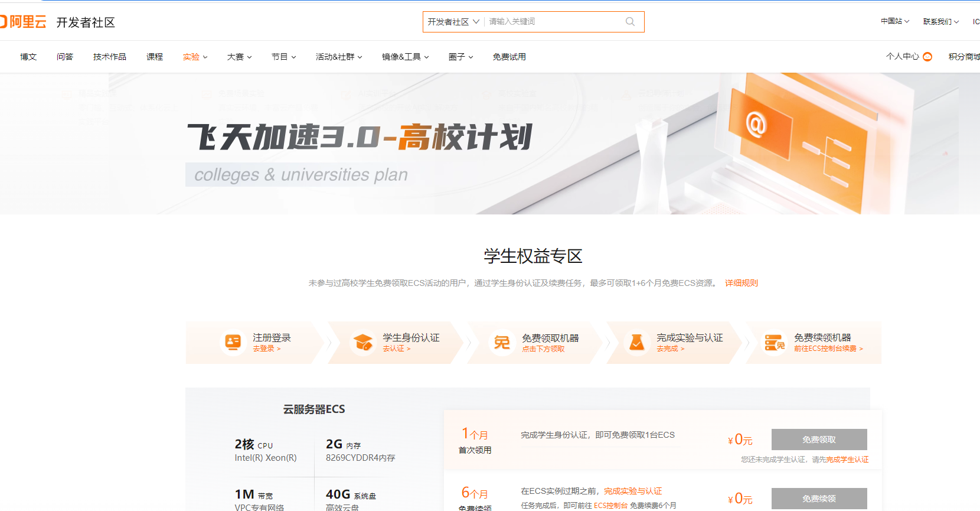
Task: Click the orange 完成实验与认证 link in 6个月 row
Action: (633, 491)
